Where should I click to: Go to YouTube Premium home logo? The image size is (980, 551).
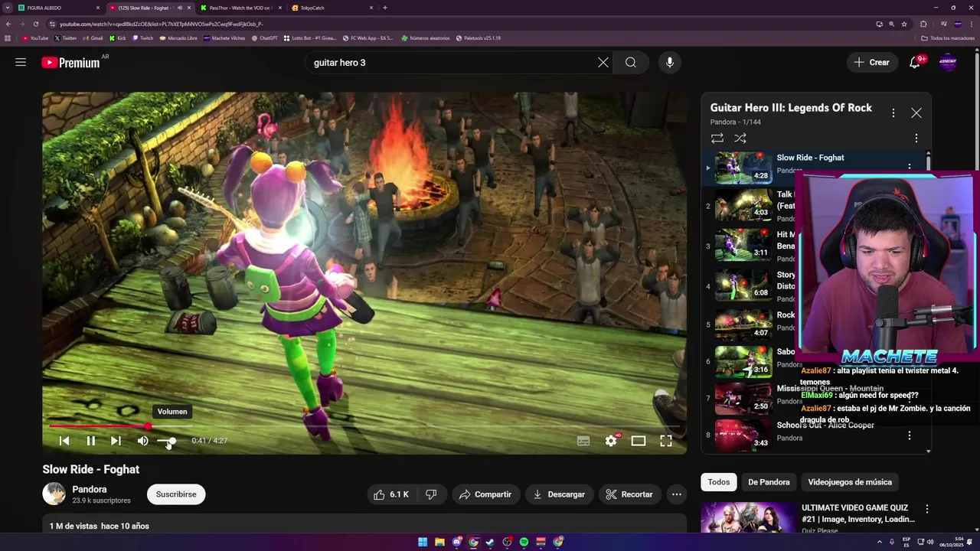pyautogui.click(x=70, y=63)
